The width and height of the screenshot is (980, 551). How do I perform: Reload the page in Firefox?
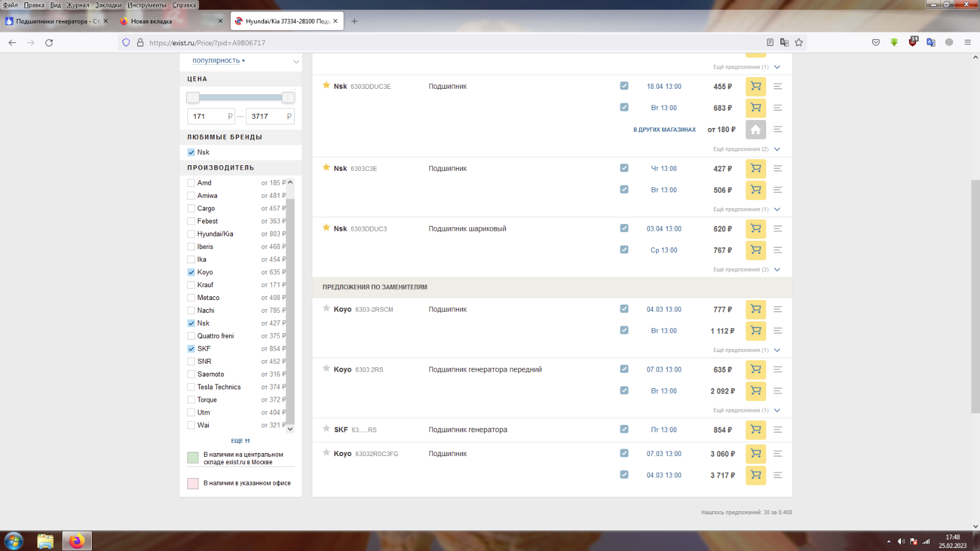point(49,42)
